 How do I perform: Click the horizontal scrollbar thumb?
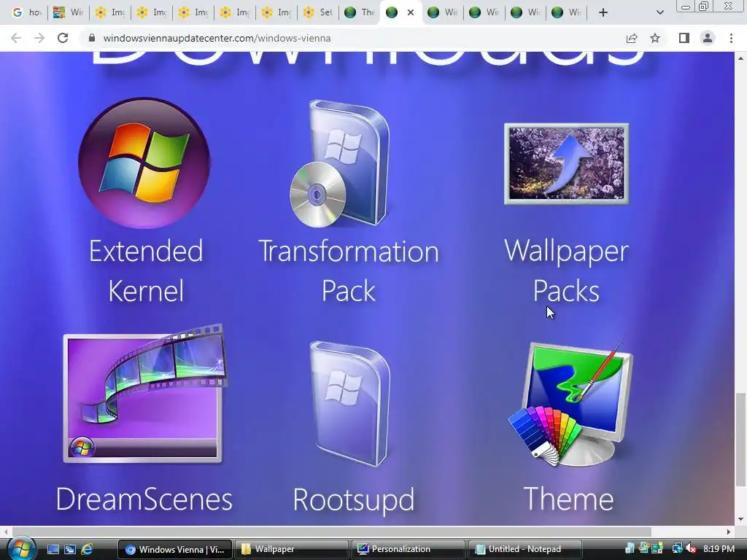[332, 532]
